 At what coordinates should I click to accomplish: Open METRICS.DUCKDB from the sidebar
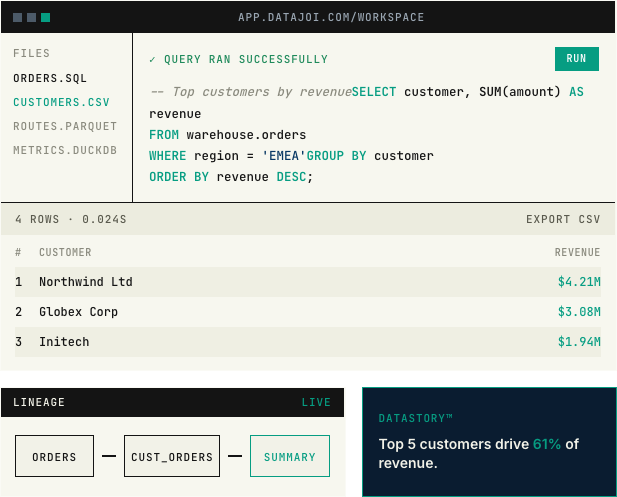coord(65,150)
